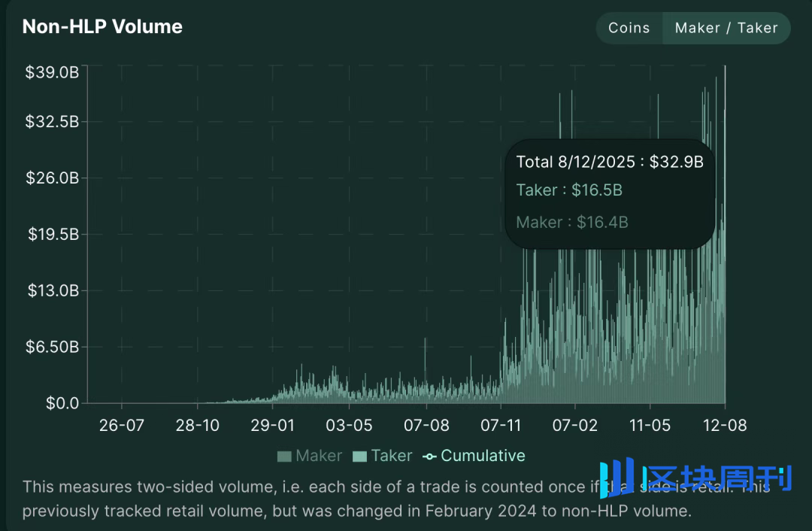Viewport: 812px width, 531px height.
Task: Toggle the Maker series legend label
Action: pos(319,456)
